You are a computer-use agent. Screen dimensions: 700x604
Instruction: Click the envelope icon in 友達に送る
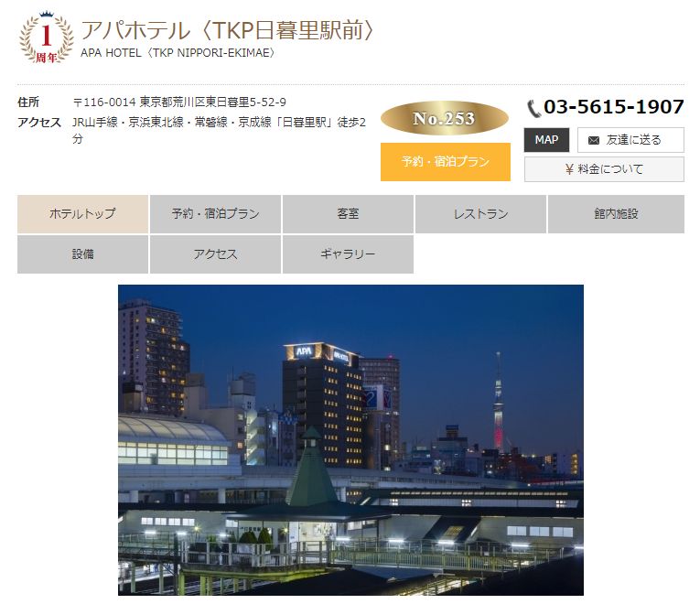click(x=593, y=141)
